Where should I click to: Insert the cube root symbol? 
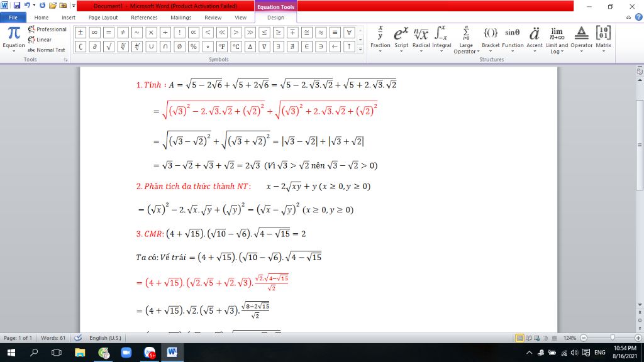tap(123, 47)
